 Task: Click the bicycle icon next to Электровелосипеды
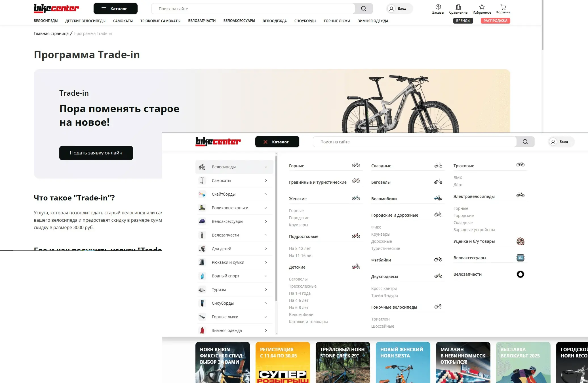coord(520,195)
